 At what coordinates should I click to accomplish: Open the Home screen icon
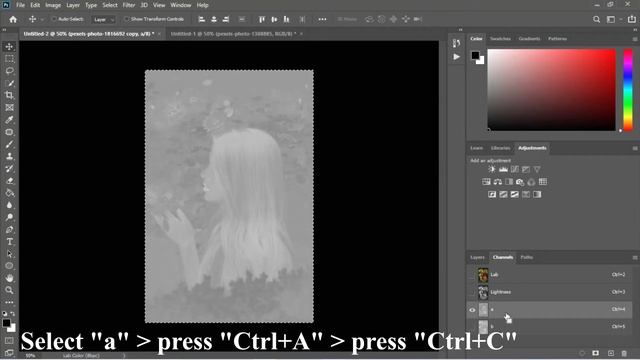coord(13,19)
